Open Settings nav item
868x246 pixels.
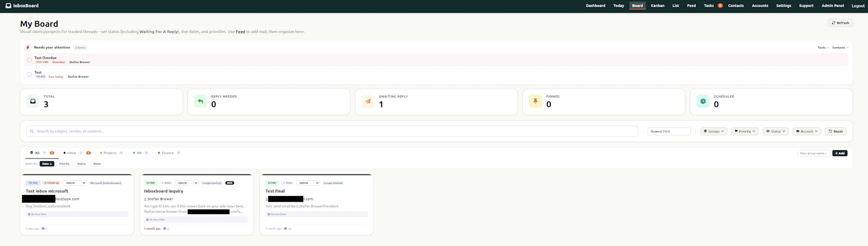[x=783, y=5]
